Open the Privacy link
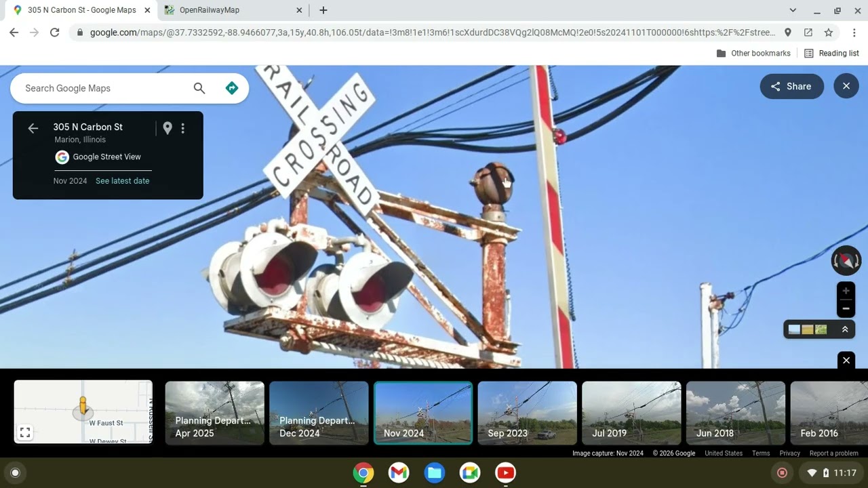Image resolution: width=868 pixels, height=488 pixels. [x=789, y=453]
